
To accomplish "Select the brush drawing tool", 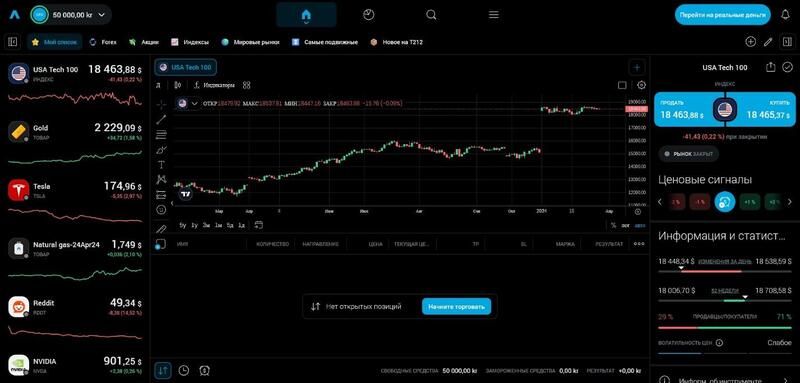I will pos(161,150).
